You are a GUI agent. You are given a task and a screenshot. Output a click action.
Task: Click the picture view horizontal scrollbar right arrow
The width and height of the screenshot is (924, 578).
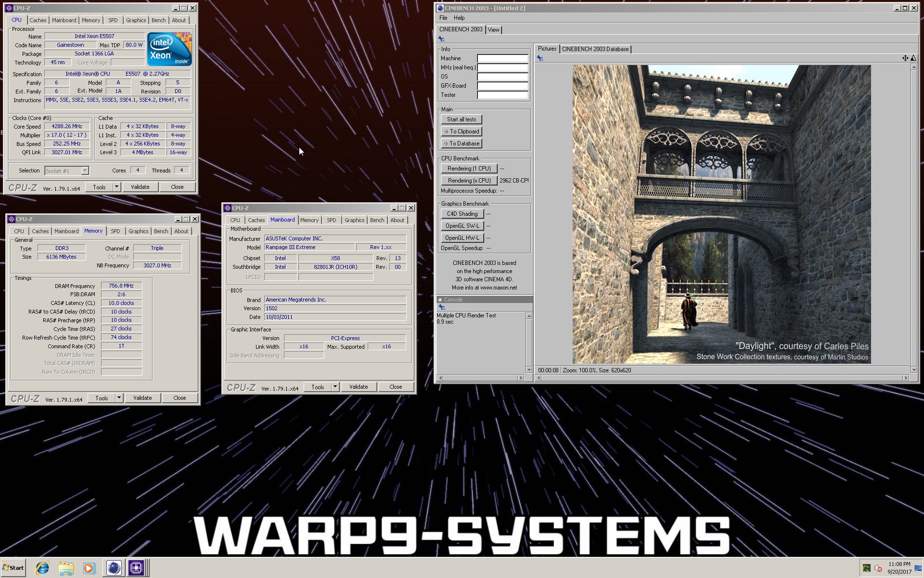(906, 378)
